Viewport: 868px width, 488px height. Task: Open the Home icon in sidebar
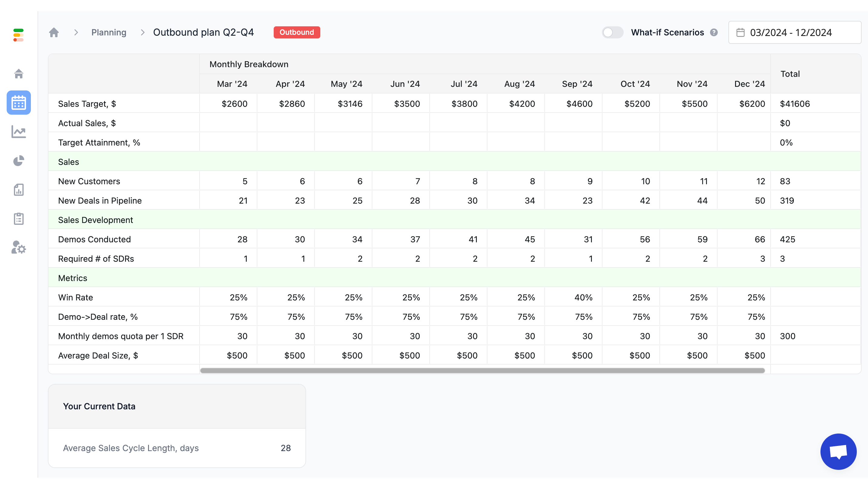click(x=18, y=74)
